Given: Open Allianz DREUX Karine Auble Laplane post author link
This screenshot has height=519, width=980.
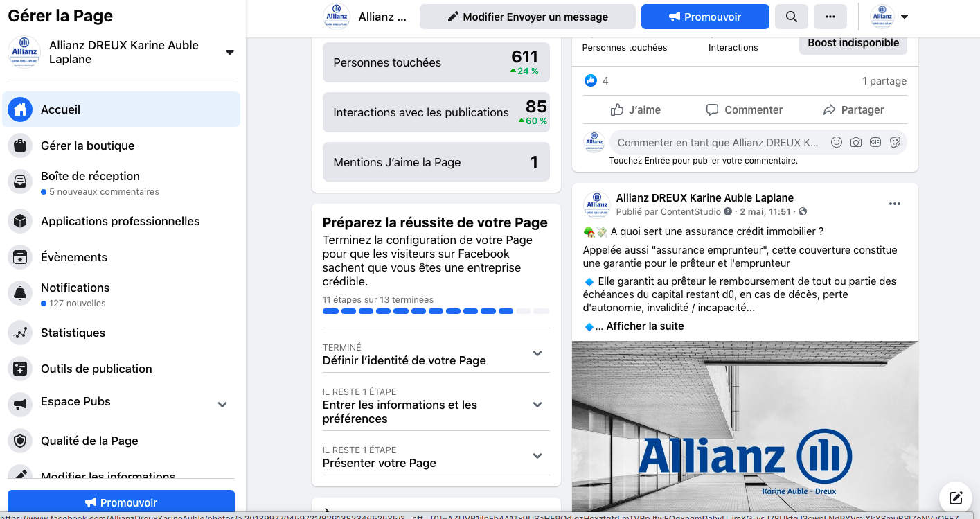Looking at the screenshot, I should pyautogui.click(x=705, y=197).
